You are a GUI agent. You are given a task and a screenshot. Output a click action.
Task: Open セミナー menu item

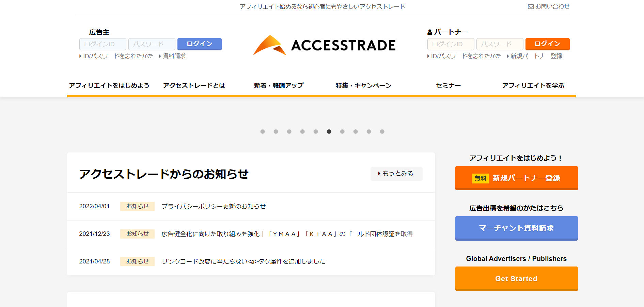[449, 85]
